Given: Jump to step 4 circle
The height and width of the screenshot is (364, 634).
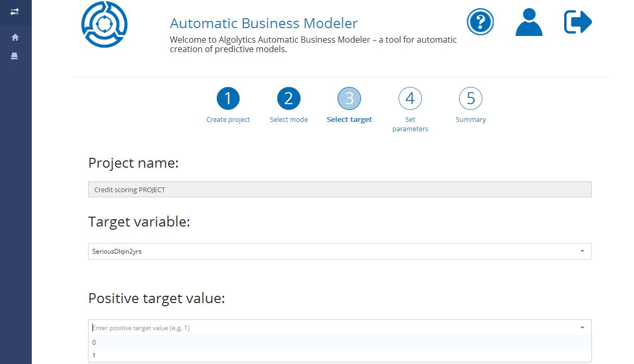Looking at the screenshot, I should click(410, 98).
